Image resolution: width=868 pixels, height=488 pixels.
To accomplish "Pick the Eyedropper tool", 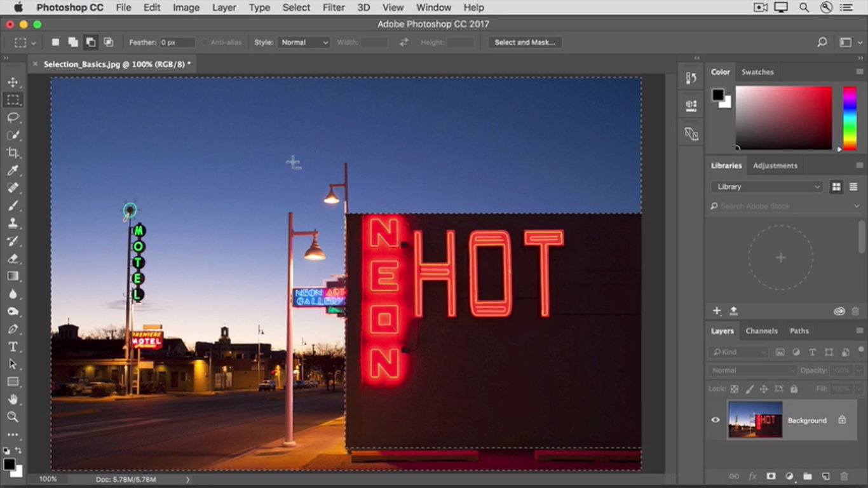I will pyautogui.click(x=13, y=170).
